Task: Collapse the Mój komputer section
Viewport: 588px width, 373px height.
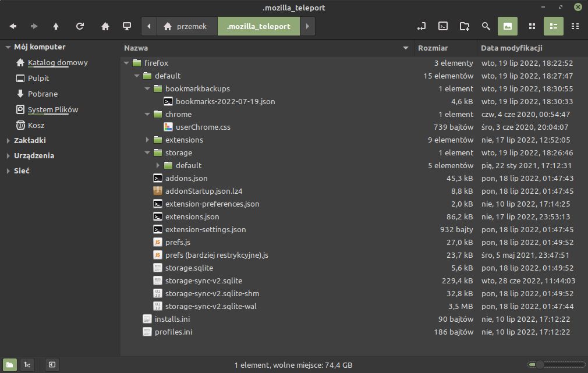Action: [x=8, y=47]
